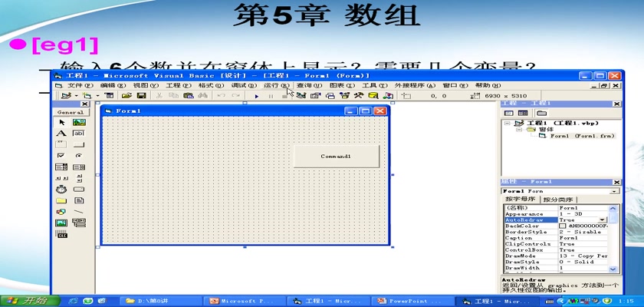Screen dimensions: 644x307
Task: Click the Command1 button on form
Action: tap(336, 157)
